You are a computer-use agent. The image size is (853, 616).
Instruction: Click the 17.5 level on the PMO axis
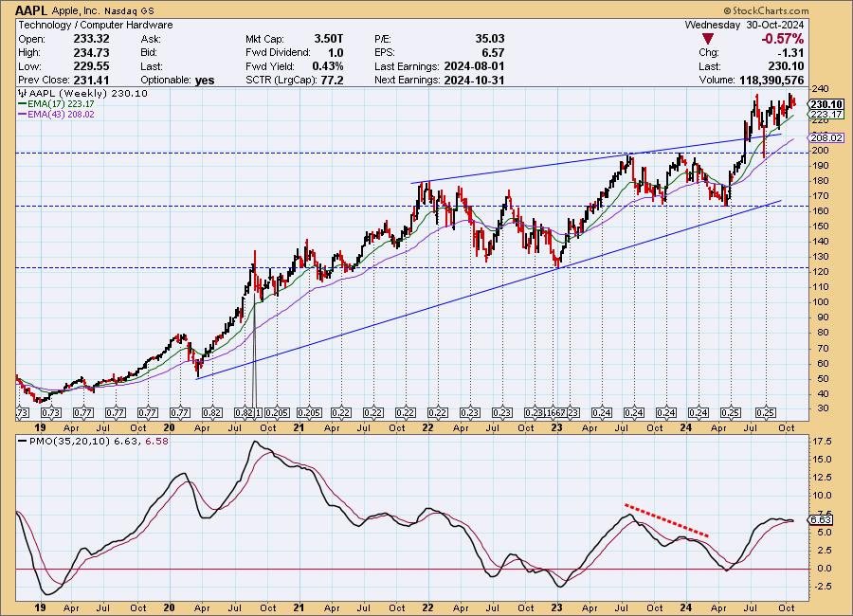[x=821, y=442]
